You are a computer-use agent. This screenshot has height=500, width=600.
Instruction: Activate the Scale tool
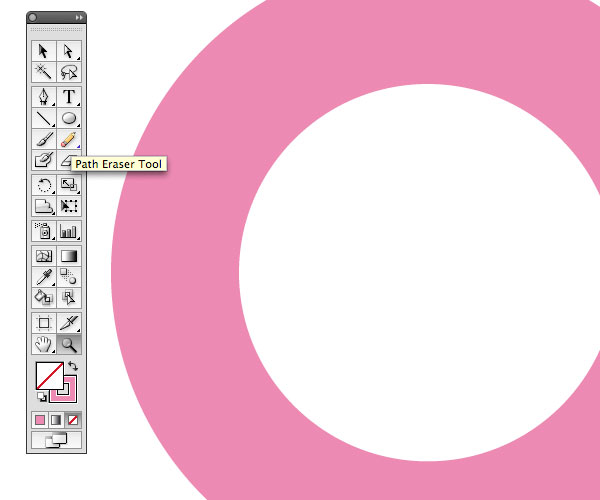69,185
